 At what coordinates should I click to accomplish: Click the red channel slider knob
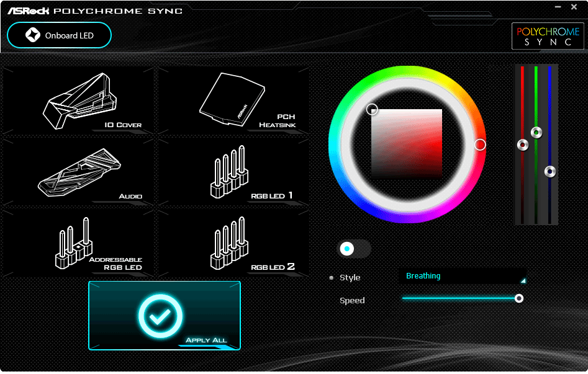coord(523,145)
